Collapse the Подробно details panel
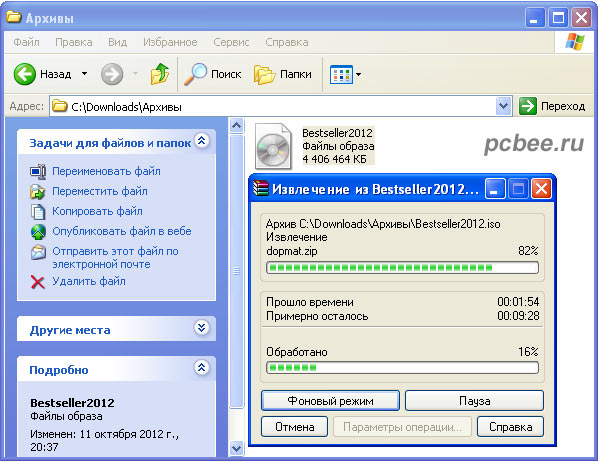This screenshot has height=462, width=598. coord(201,367)
